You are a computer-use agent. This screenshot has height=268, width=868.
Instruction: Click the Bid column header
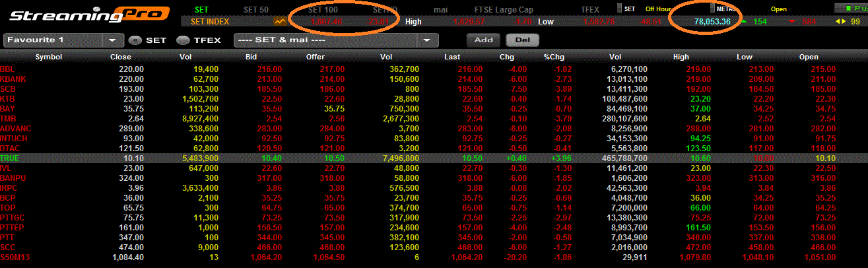click(x=250, y=57)
